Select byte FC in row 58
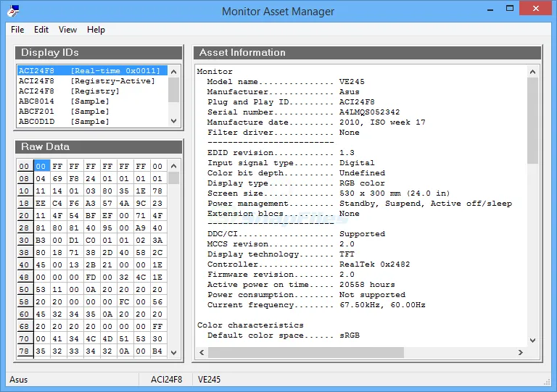The image size is (557, 392). [x=124, y=301]
